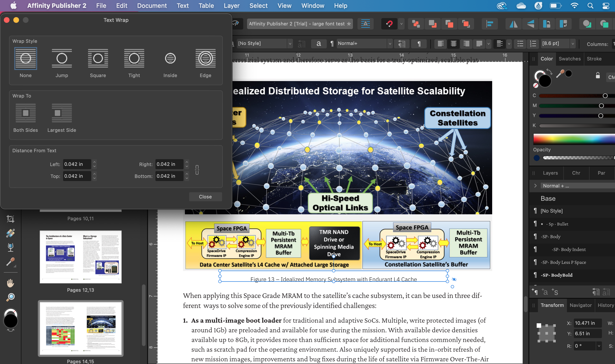
Task: Click Show Text Wrap Settings toolbar icon
Action: (x=365, y=24)
